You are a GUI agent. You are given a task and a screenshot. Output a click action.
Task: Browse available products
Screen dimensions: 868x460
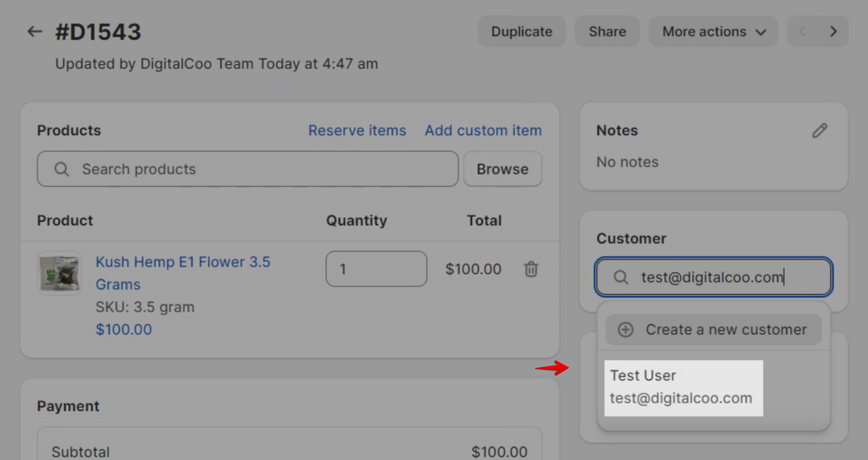(502, 169)
